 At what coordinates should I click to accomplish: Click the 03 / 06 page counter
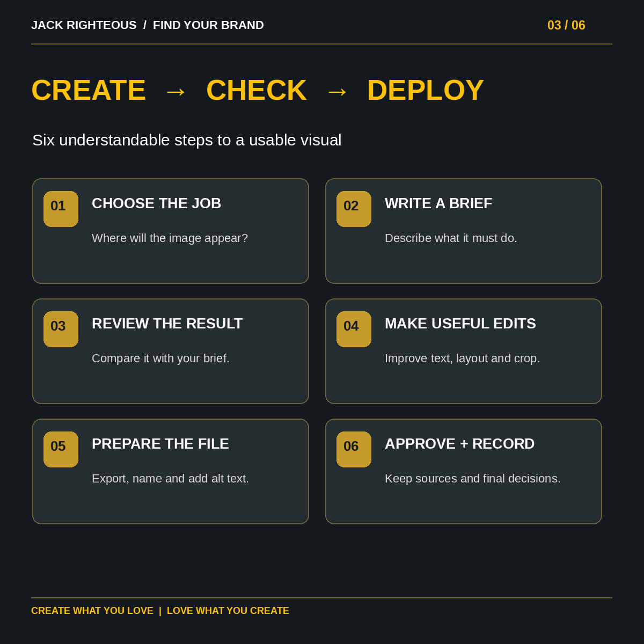(x=566, y=25)
